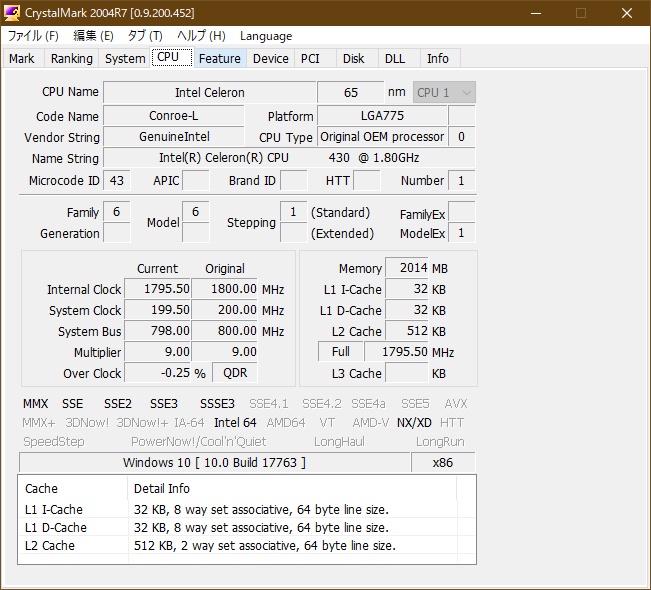Click original System Bus 800.00
Image resolution: width=651 pixels, height=590 pixels.
tap(224, 331)
